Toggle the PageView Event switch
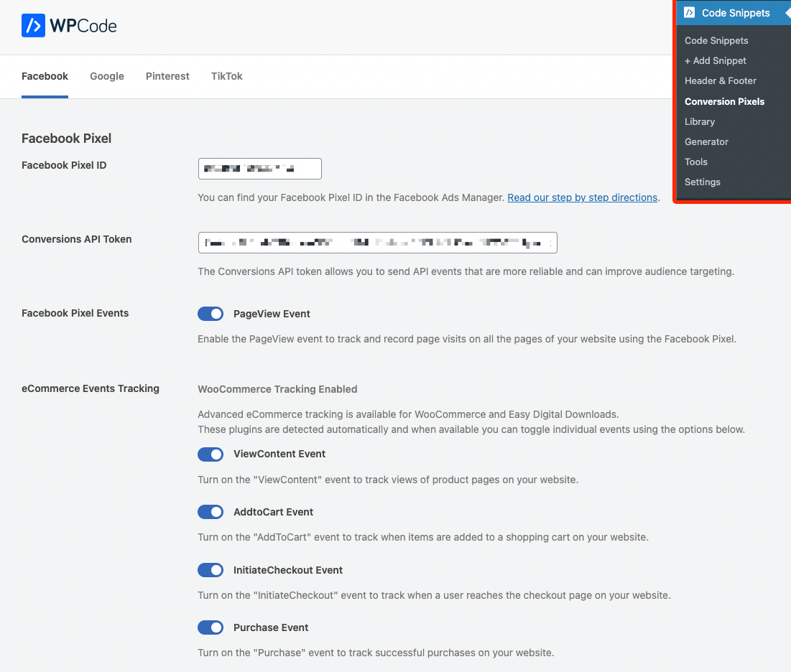 coord(211,314)
